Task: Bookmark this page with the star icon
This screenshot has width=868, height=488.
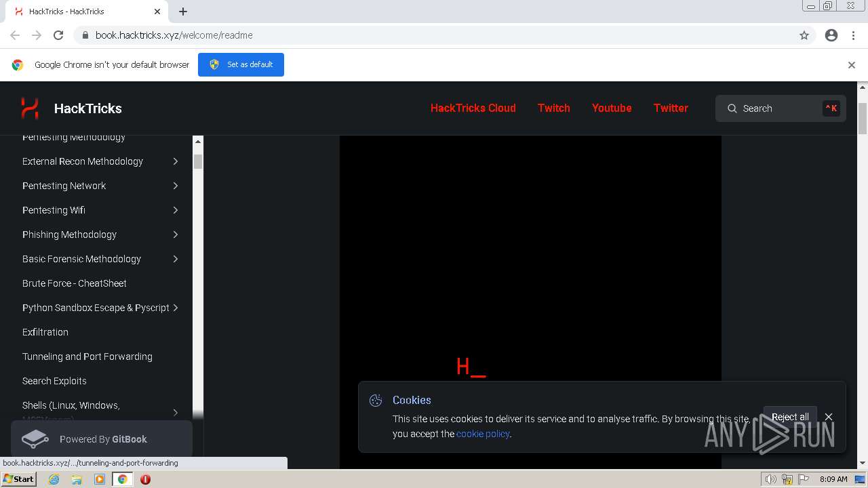Action: [x=804, y=35]
